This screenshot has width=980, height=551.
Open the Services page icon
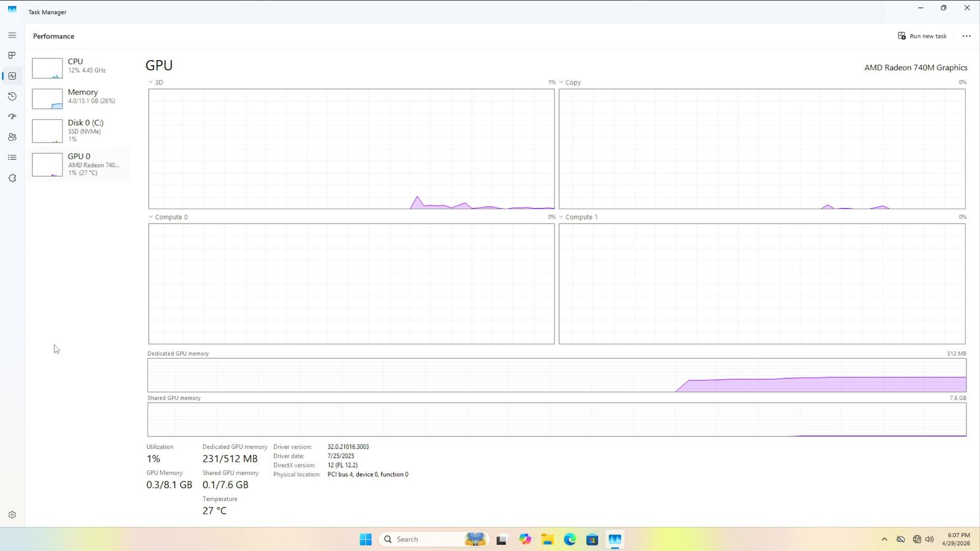(12, 178)
